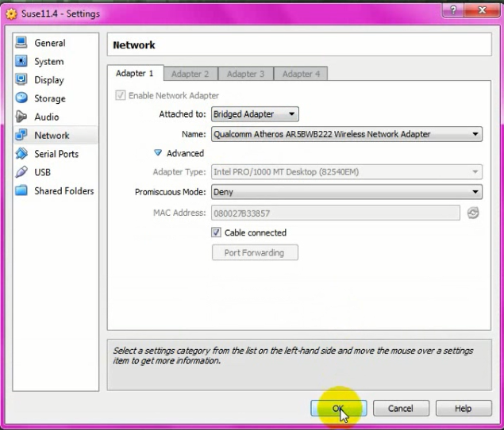
Task: Click the title bar question mark help button
Action: click(x=453, y=10)
